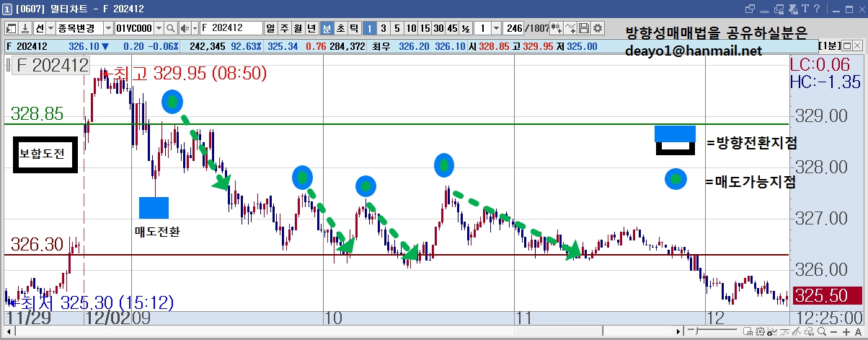Click the speaker sound icon
Image resolution: width=868 pixels, height=340 pixels.
pos(185,28)
